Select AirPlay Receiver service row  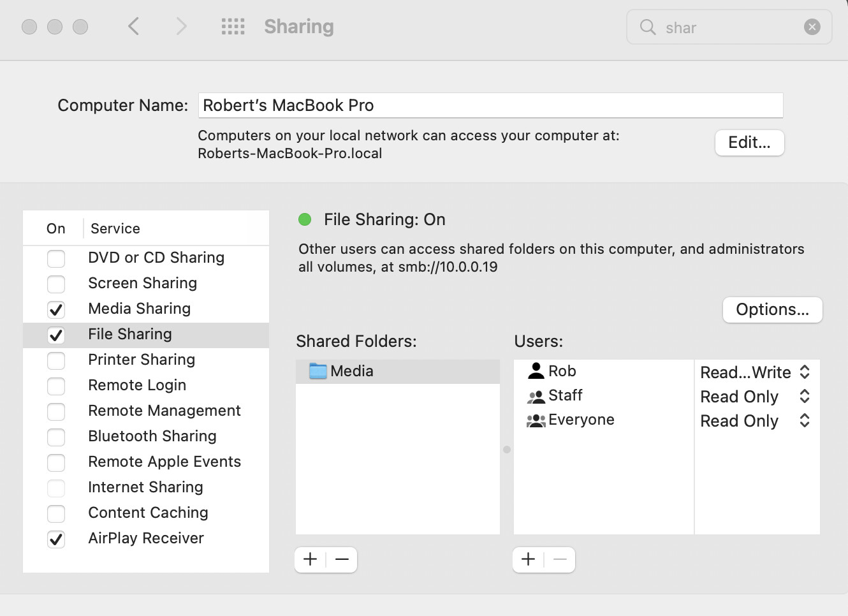[x=146, y=538]
